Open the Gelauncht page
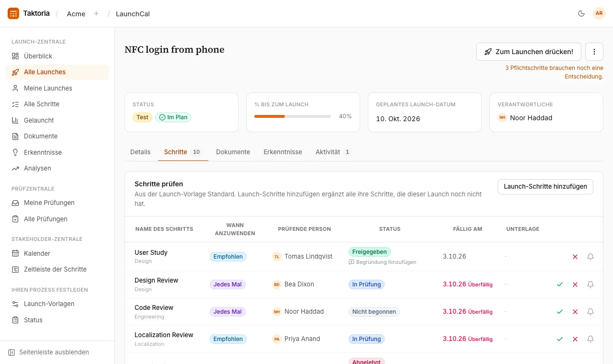 click(57, 120)
